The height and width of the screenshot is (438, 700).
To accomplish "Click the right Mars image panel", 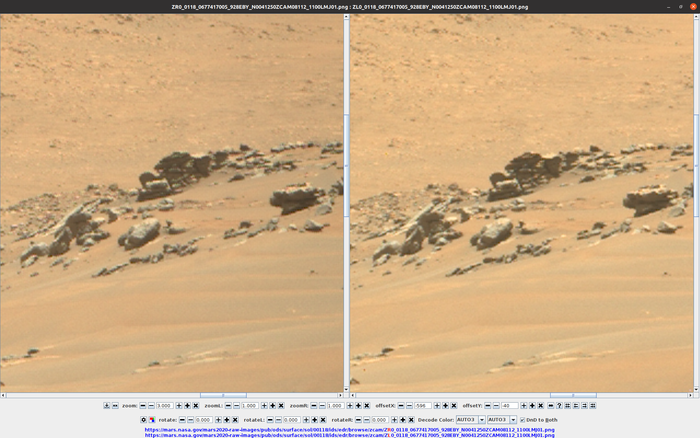I will click(x=520, y=200).
